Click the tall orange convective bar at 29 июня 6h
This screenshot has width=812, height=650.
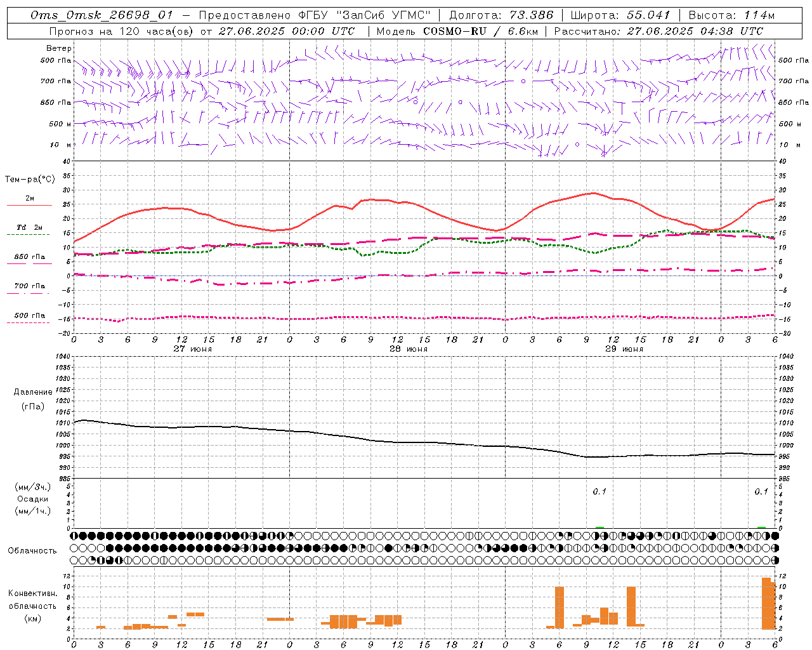(560, 607)
